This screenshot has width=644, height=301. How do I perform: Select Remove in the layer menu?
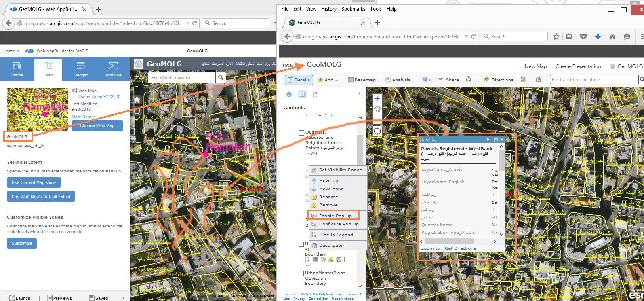pos(338,205)
